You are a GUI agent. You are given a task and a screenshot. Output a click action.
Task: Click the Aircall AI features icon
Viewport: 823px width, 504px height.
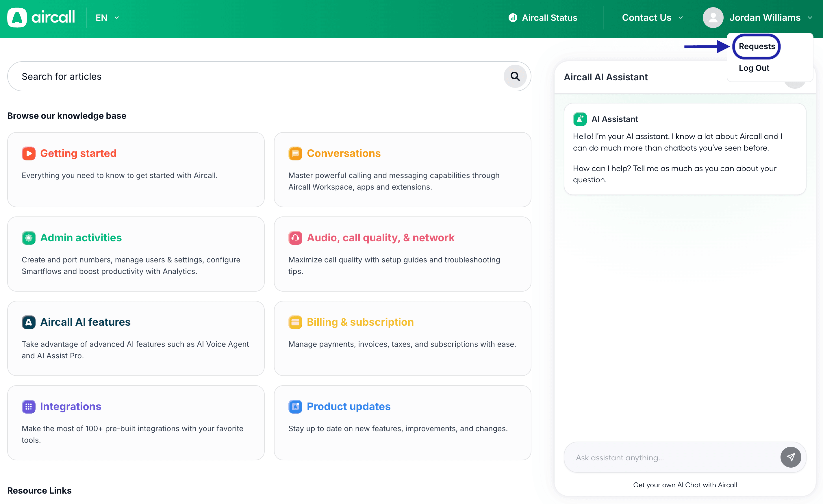[29, 322]
